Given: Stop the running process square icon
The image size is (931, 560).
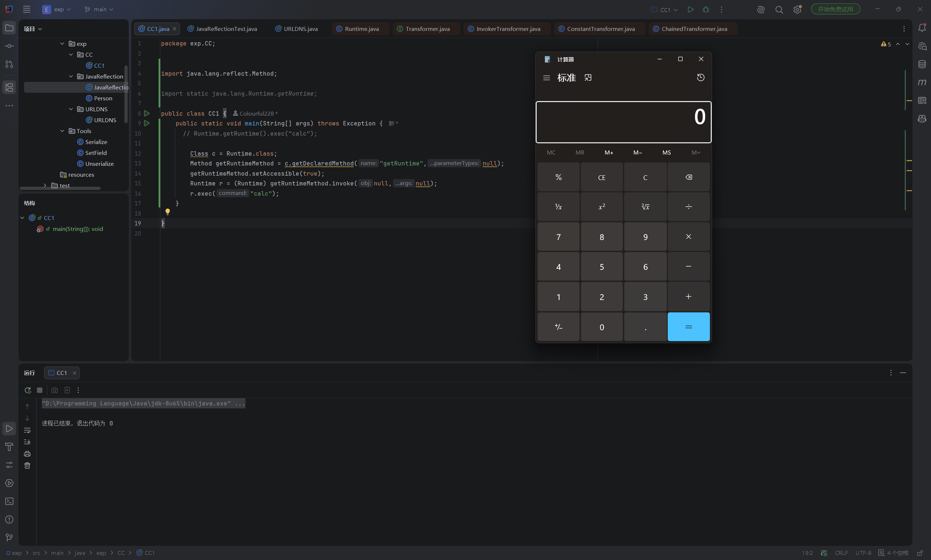Looking at the screenshot, I should point(40,390).
